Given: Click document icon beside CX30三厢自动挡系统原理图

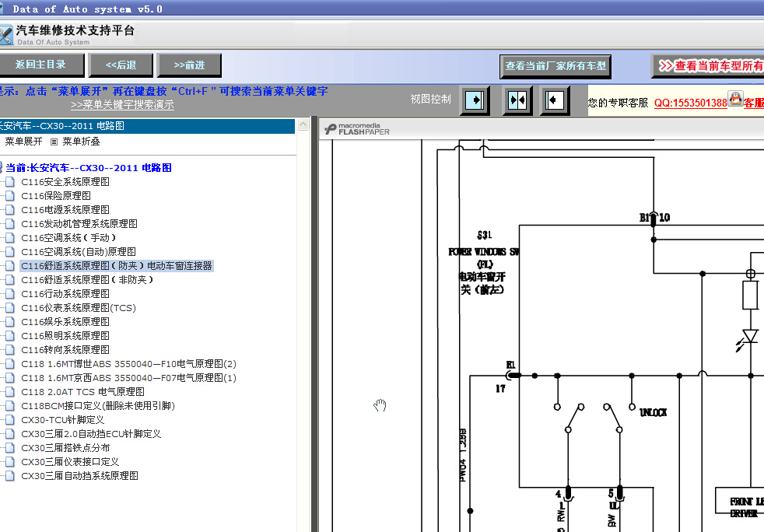Looking at the screenshot, I should click(10, 477).
